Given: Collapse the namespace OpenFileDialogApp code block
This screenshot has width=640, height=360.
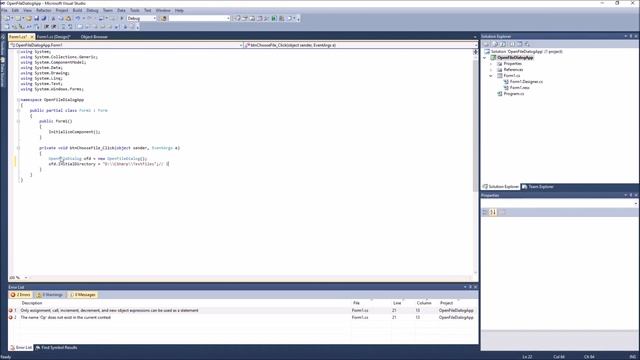Looking at the screenshot, I should point(18,100).
